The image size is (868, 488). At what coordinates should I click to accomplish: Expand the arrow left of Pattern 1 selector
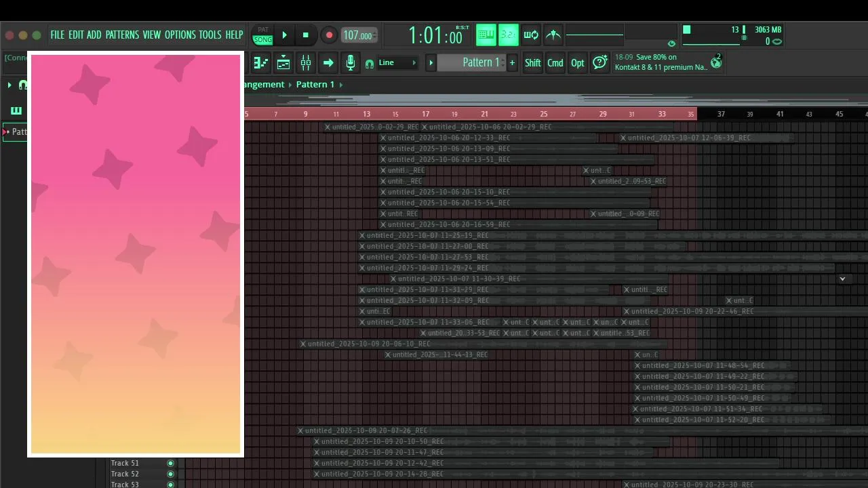click(x=431, y=63)
